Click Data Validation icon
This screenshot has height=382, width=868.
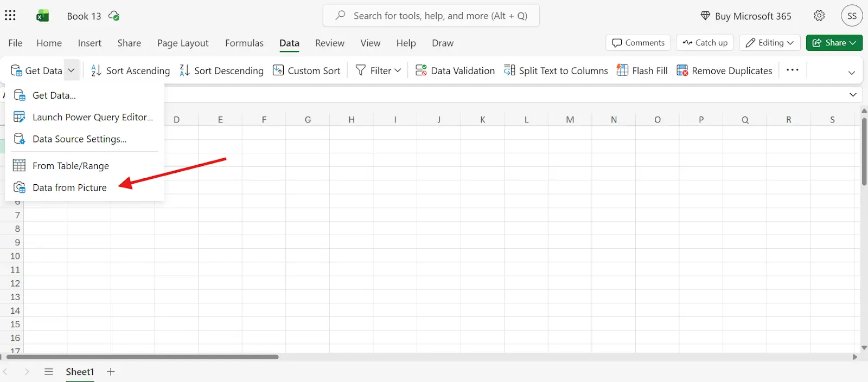421,70
